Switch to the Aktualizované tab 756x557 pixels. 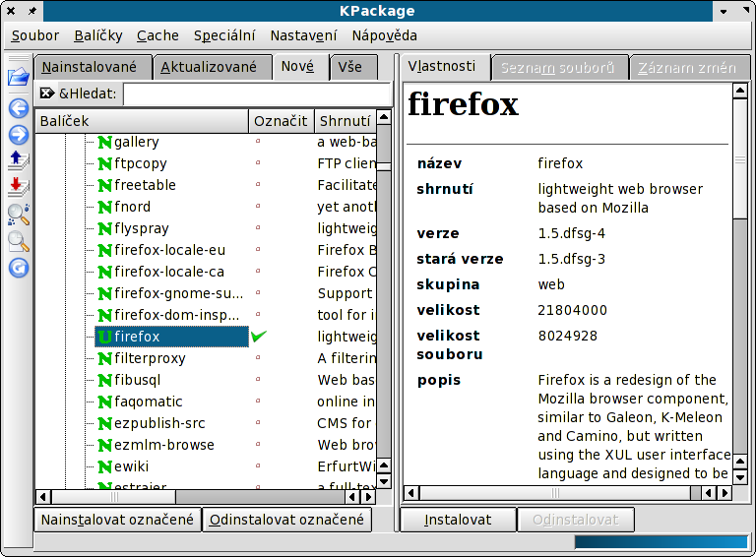pyautogui.click(x=213, y=67)
